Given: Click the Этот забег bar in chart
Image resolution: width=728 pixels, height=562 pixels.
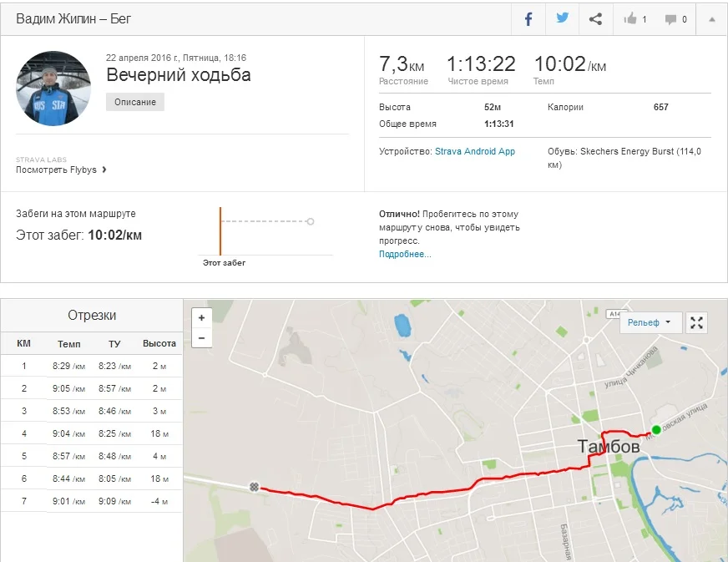Looking at the screenshot, I should tap(220, 231).
